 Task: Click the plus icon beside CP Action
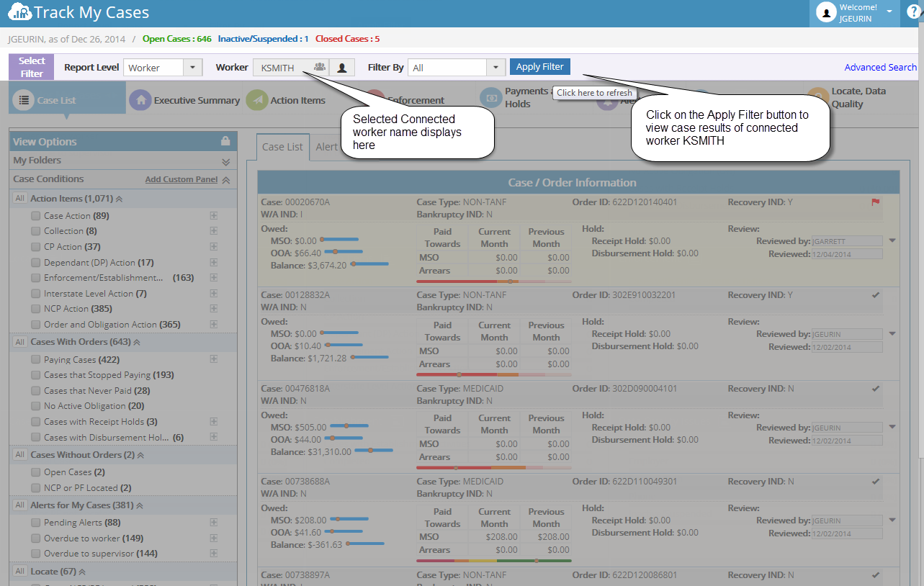pos(213,247)
